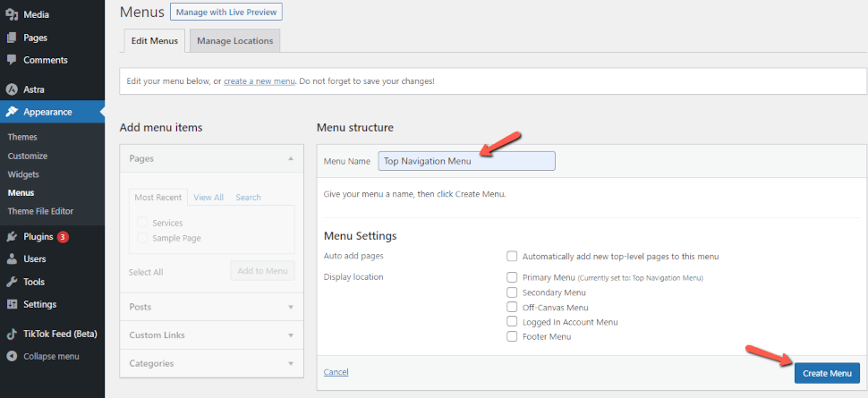Click the Create Menu button

coord(827,373)
